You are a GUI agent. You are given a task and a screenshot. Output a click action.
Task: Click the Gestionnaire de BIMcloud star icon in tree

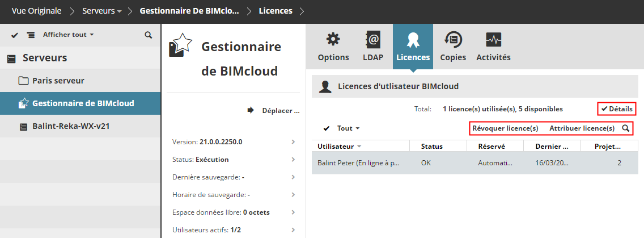tap(23, 103)
